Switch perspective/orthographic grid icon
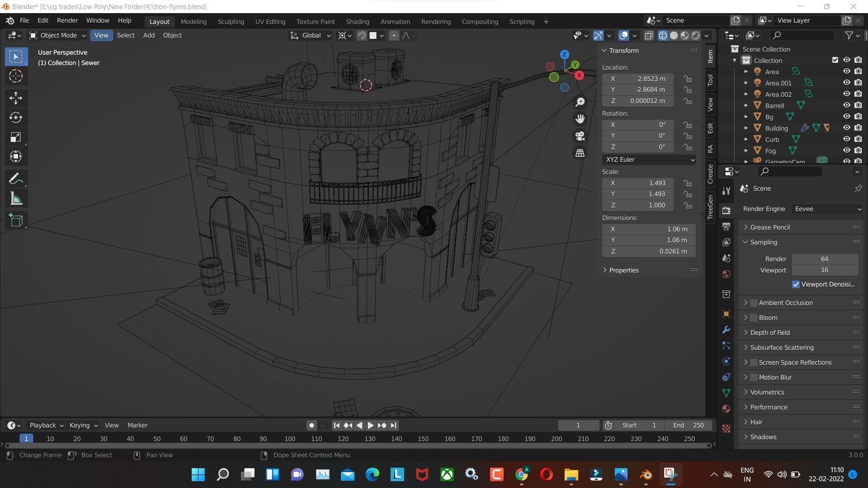Image resolution: width=868 pixels, height=488 pixels. point(580,153)
